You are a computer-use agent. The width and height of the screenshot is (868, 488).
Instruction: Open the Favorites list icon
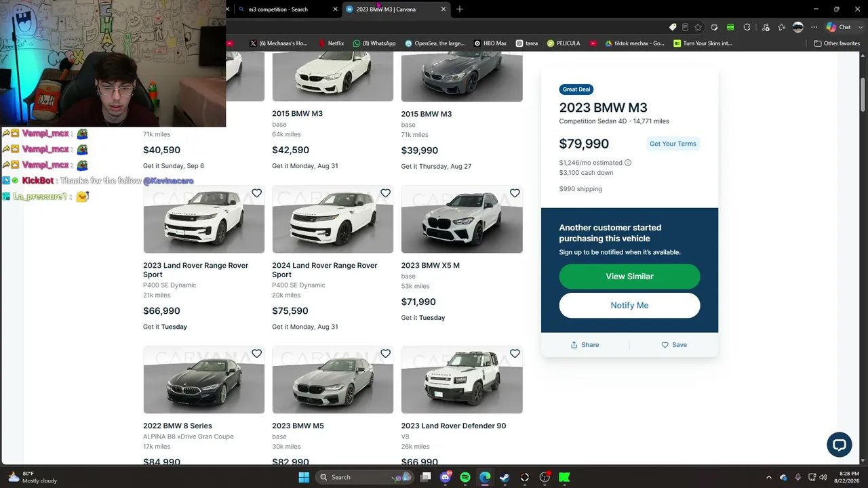point(782,27)
